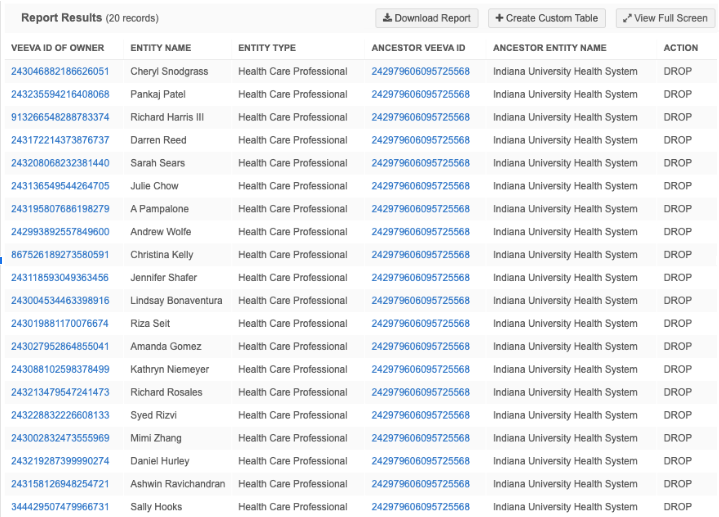Image resolution: width=719 pixels, height=517 pixels.
Task: Open owner Veeva ID link for Pankaj Patel
Action: (x=60, y=94)
